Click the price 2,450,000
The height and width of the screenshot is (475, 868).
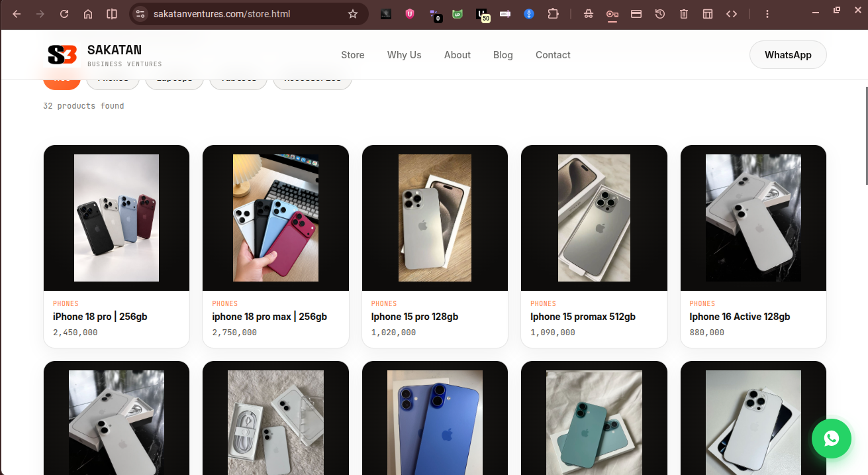[x=75, y=333]
